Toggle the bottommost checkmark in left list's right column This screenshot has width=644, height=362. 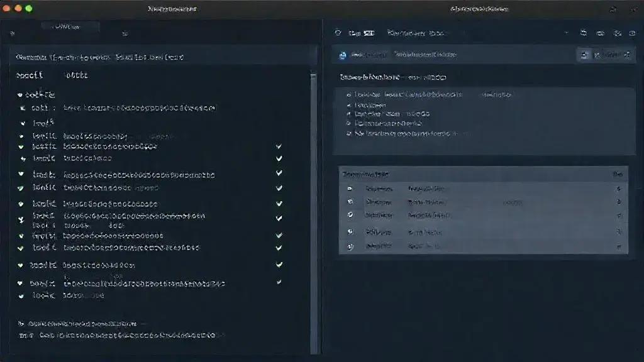point(279,283)
